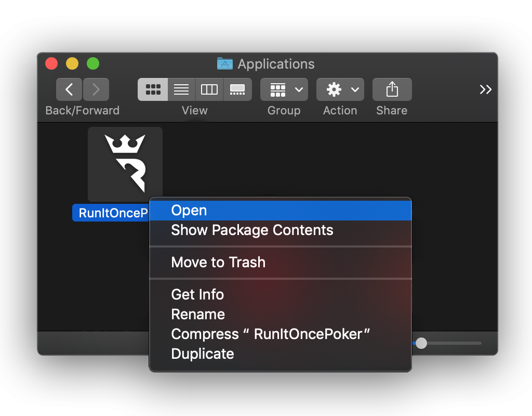The width and height of the screenshot is (532, 416).
Task: Open the Group dropdown
Action: click(x=284, y=89)
